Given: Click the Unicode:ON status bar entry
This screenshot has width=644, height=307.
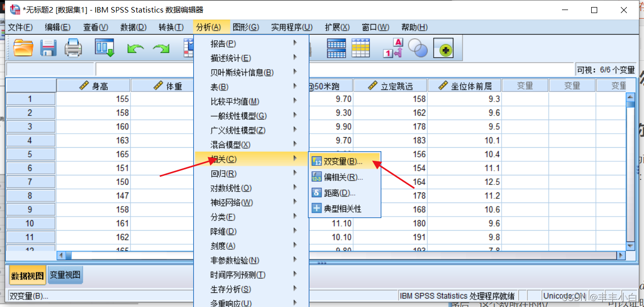Looking at the screenshot, I should (x=565, y=296).
